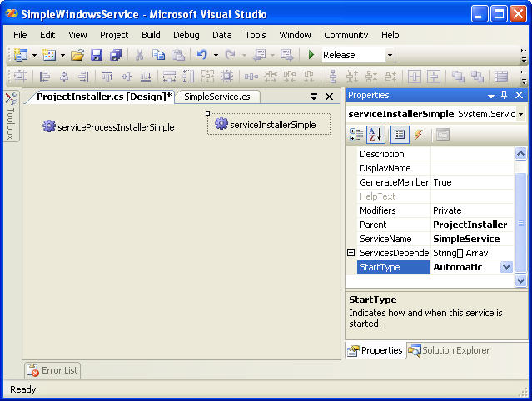The image size is (532, 401).
Task: Click the Add New Item toolbar icon
Action: [x=49, y=55]
